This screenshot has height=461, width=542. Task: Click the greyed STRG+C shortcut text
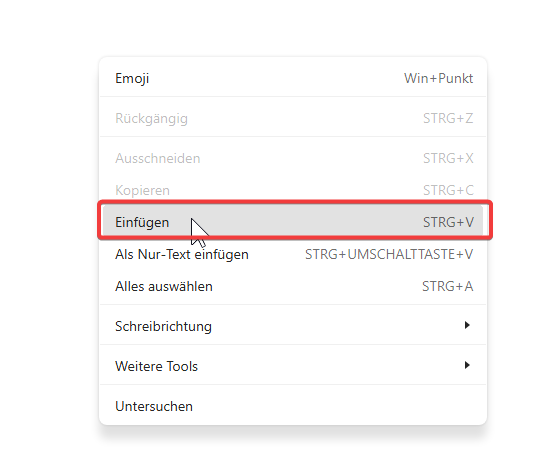[x=448, y=190]
